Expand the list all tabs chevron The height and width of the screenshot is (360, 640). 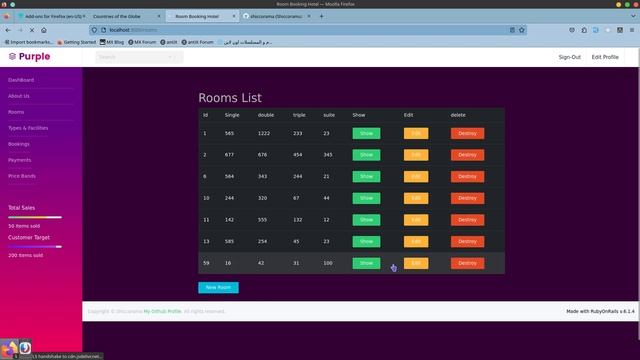[633, 16]
